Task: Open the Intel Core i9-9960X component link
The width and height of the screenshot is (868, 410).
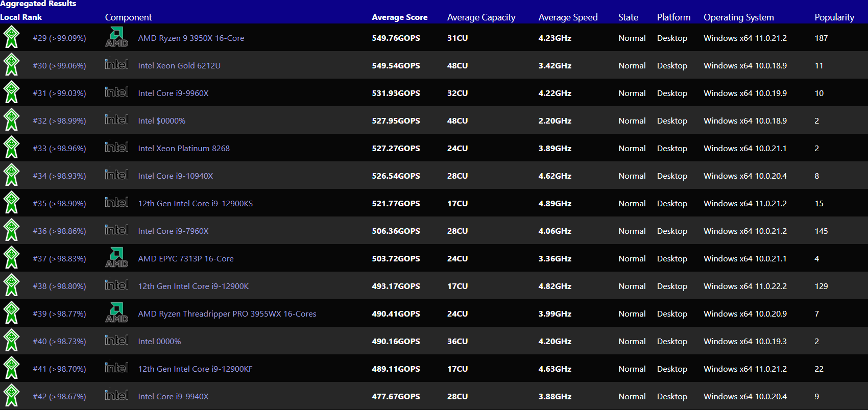Action: (x=173, y=93)
